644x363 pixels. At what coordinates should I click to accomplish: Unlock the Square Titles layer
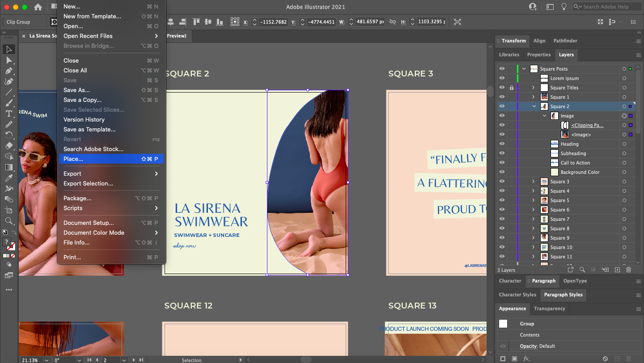[x=511, y=88]
